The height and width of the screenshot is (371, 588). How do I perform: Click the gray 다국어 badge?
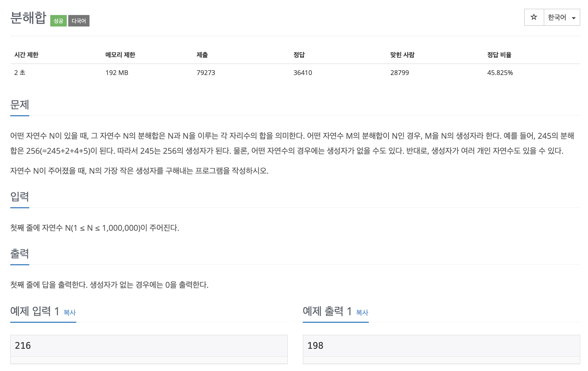pos(79,21)
